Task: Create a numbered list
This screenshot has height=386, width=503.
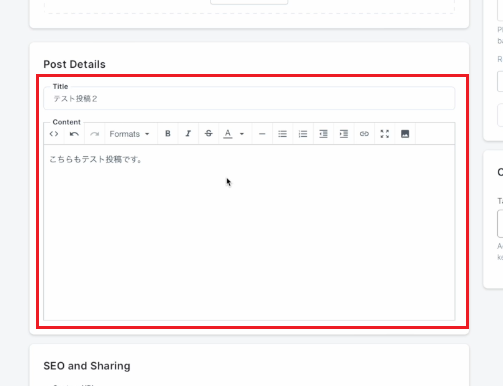Action: pyautogui.click(x=303, y=134)
